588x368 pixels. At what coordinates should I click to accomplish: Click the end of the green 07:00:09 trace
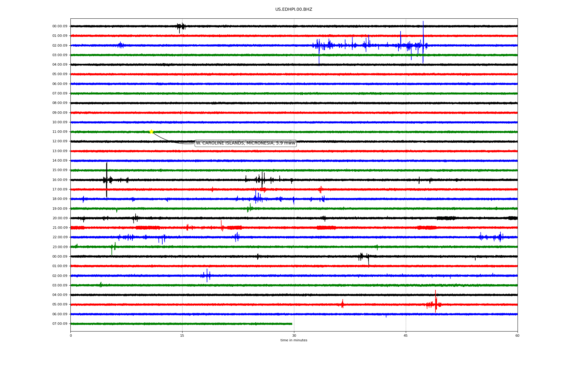pyautogui.click(x=291, y=324)
